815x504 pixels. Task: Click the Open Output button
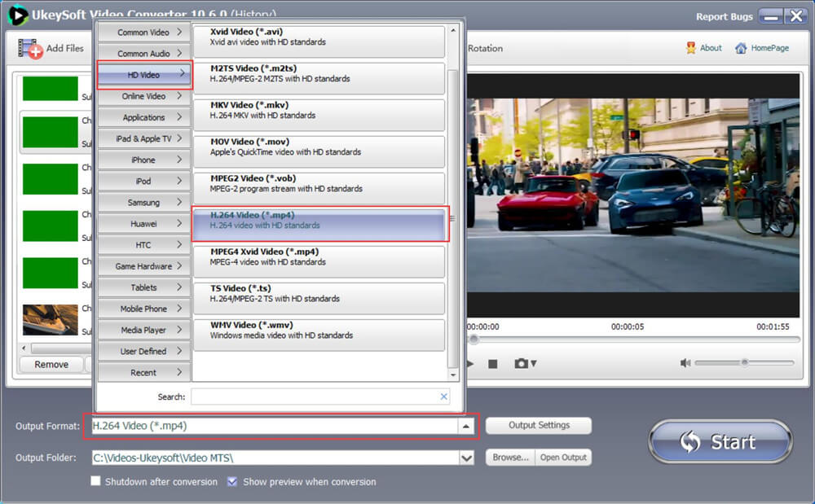(x=563, y=458)
